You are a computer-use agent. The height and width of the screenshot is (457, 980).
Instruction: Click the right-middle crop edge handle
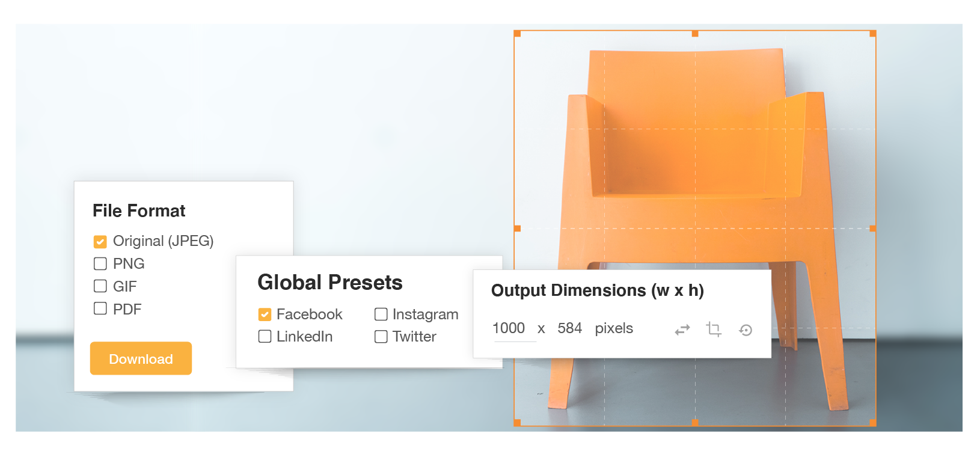(872, 227)
